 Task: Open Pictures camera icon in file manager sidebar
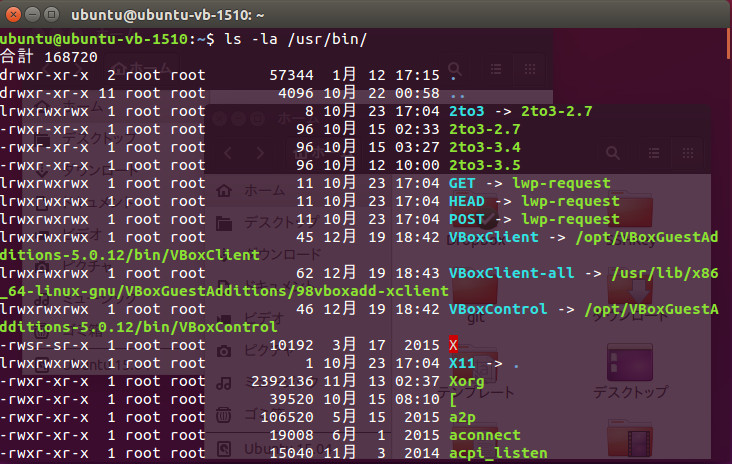224,351
